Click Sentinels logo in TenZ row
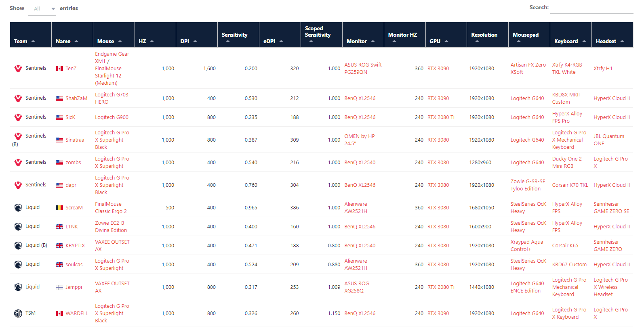This screenshot has height=328, width=644. click(x=18, y=69)
